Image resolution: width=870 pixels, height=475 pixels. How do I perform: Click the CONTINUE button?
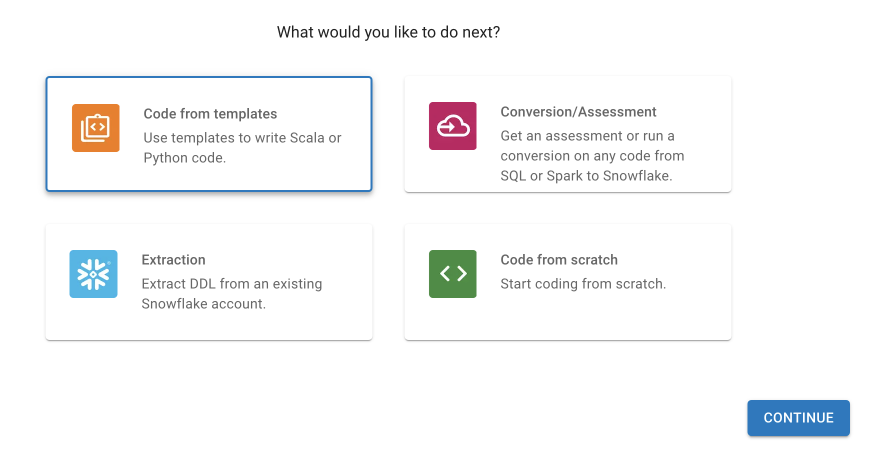(x=798, y=418)
